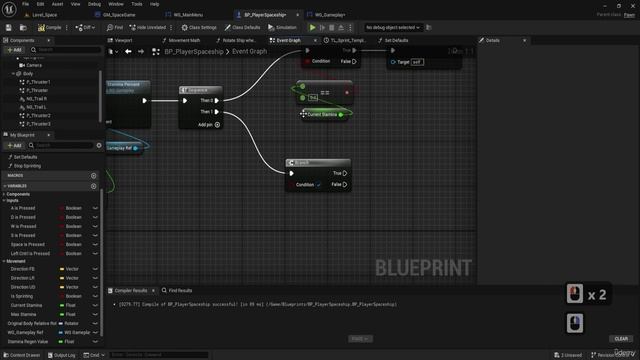Viewport: 640px width, 360px height.
Task: Tick Condition checkbox on lower Branch node
Action: 319,184
